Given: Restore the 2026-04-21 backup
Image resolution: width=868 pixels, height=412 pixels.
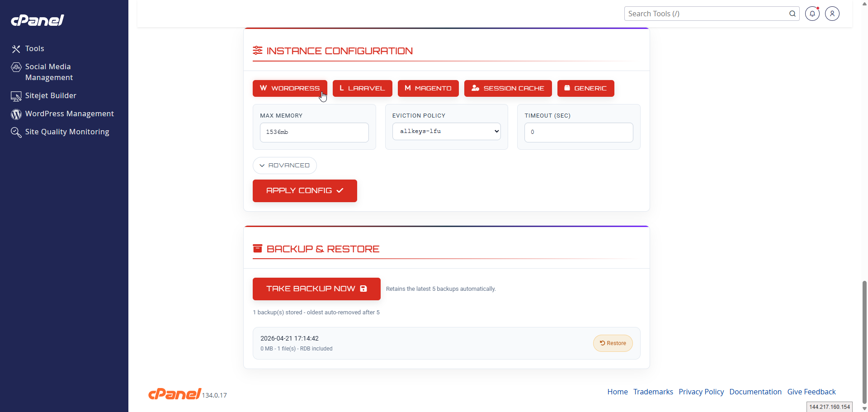Looking at the screenshot, I should (x=613, y=343).
